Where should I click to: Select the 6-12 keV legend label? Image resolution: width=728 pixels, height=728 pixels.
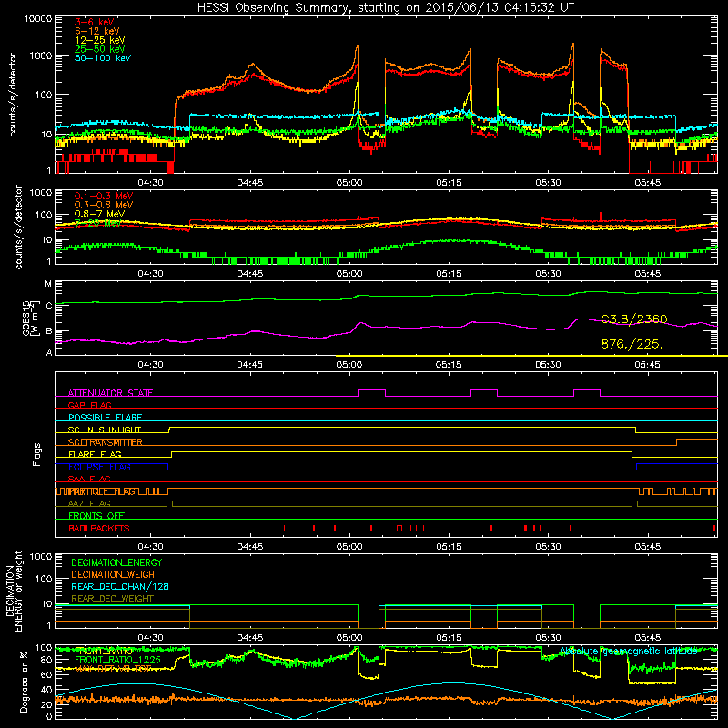point(96,31)
